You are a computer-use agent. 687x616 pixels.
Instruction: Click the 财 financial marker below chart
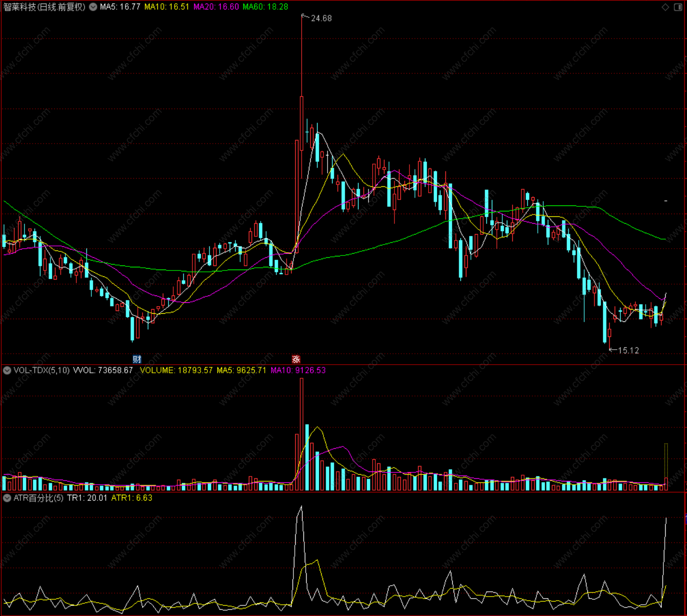click(x=136, y=359)
